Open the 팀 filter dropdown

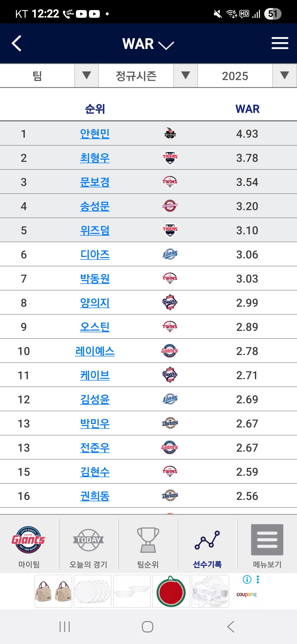pyautogui.click(x=49, y=76)
